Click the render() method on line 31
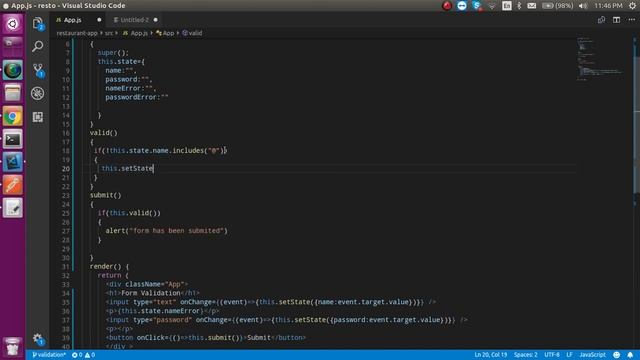640x360 pixels. 105,267
